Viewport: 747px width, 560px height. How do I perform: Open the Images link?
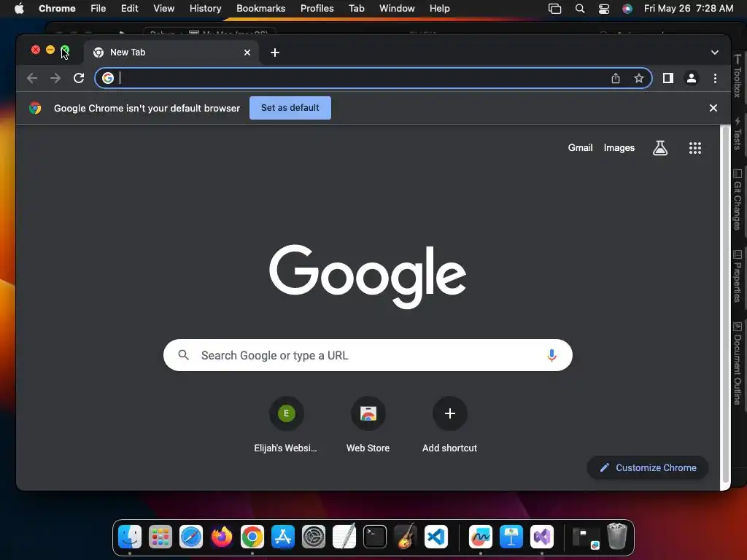tap(619, 147)
